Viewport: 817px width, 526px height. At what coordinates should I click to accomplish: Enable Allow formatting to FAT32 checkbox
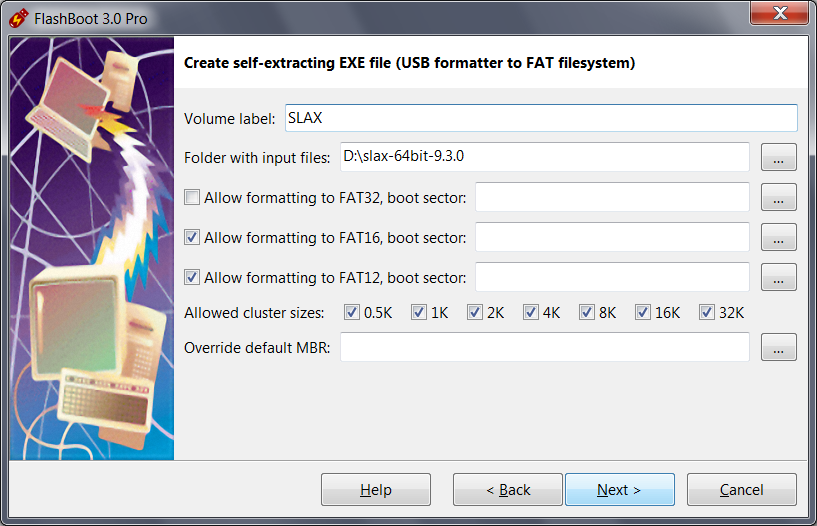pyautogui.click(x=192, y=197)
